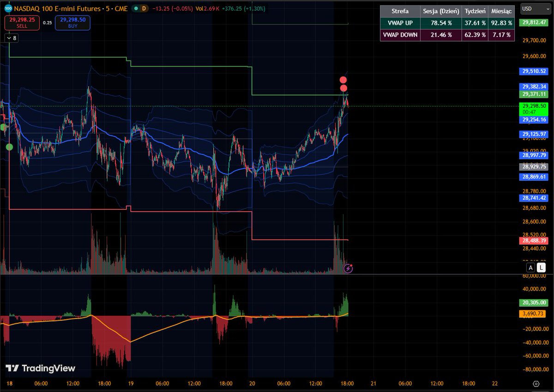This screenshot has width=554, height=392.
Task: Click the Miesiąc column header
Action: coord(501,11)
